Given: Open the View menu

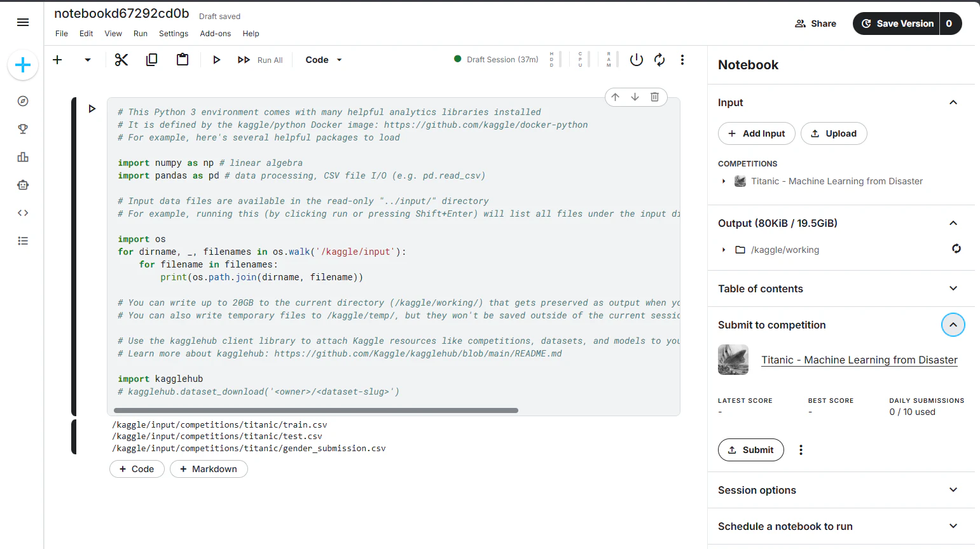Looking at the screenshot, I should click(113, 34).
